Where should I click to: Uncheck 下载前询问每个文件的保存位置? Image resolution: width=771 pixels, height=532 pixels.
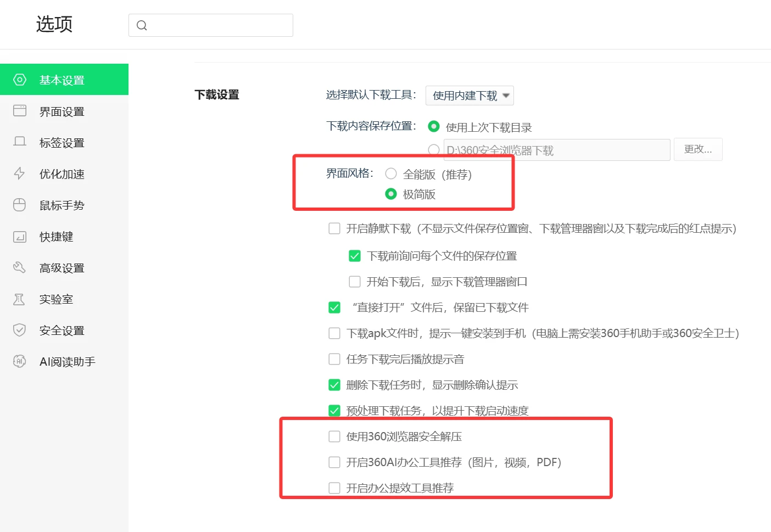tap(355, 256)
